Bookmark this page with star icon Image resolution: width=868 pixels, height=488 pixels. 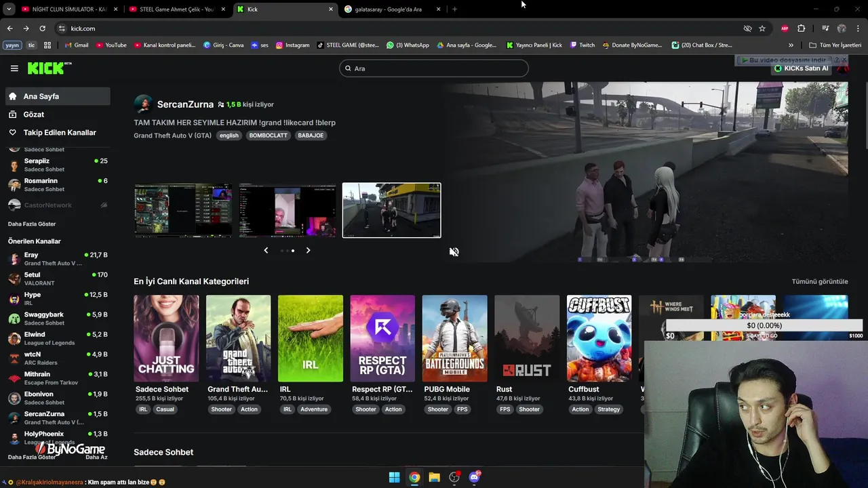[762, 28]
